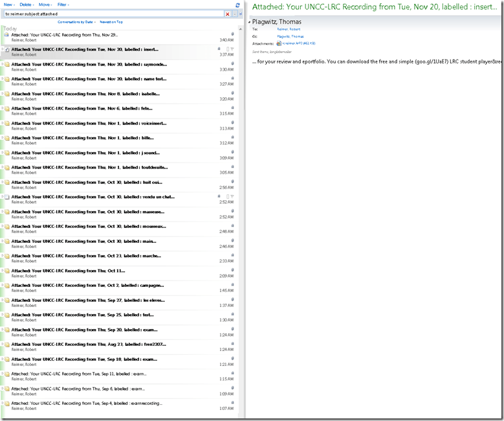Click the envelope icon of the Nov 29 message

tap(6, 34)
